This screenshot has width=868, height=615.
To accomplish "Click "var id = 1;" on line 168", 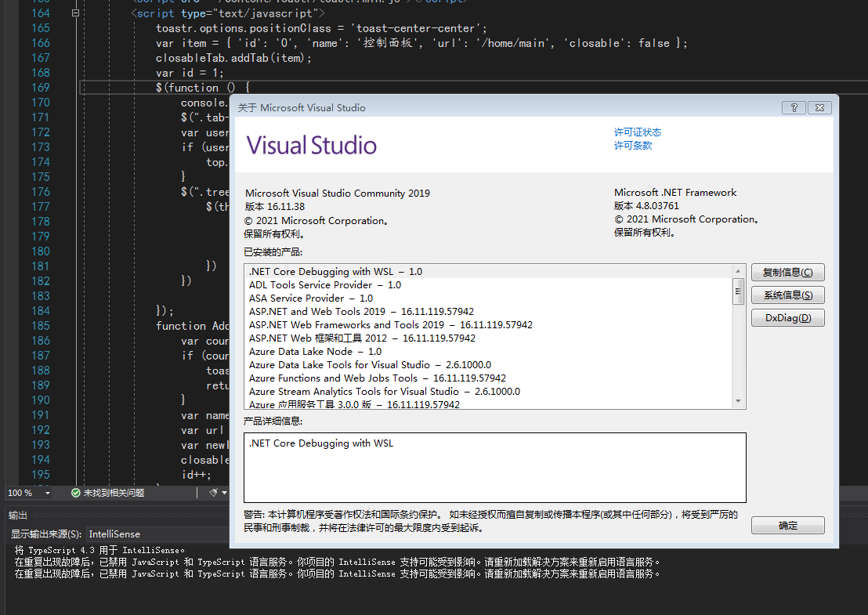I will pyautogui.click(x=190, y=73).
